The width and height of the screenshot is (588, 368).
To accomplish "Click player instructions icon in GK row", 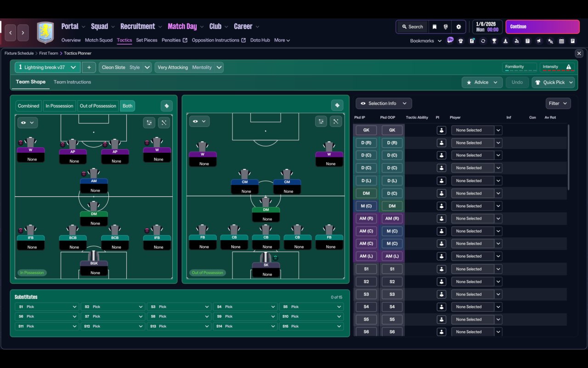I will [x=441, y=130].
